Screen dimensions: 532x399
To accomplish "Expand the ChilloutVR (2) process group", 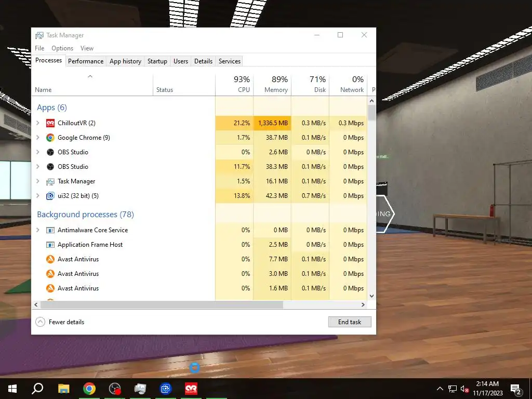I will point(38,123).
